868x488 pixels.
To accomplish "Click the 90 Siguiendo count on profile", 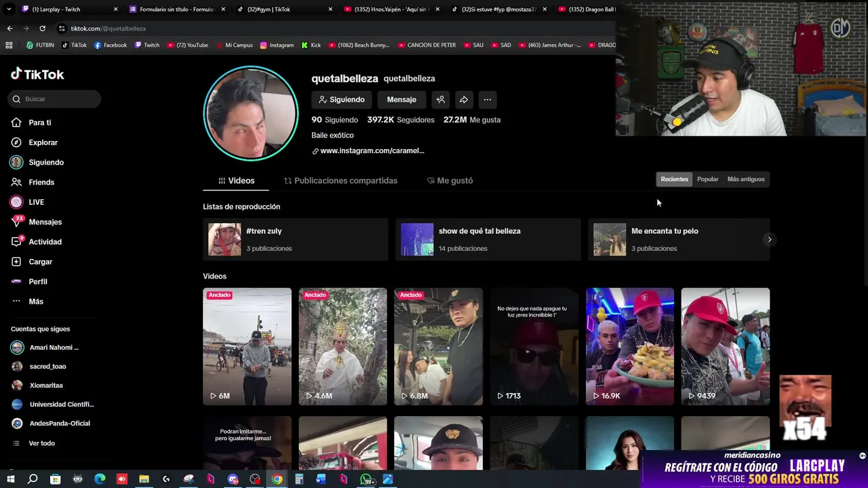I will (334, 120).
